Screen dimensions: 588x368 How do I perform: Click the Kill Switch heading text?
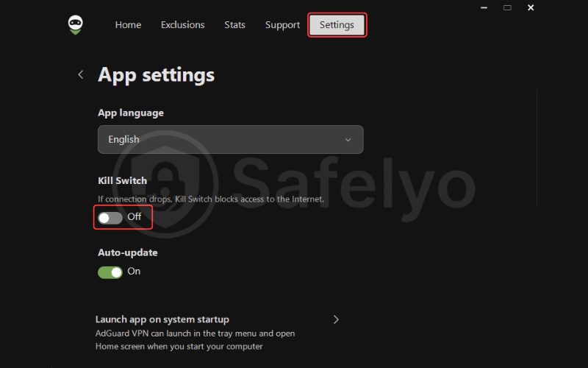[x=122, y=180]
